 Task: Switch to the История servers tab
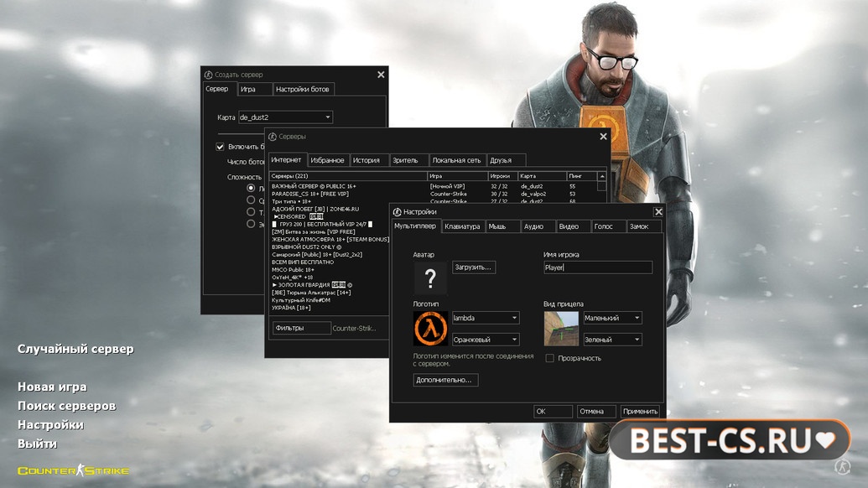click(369, 160)
